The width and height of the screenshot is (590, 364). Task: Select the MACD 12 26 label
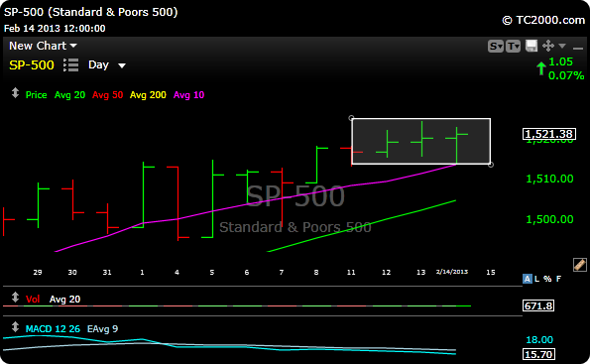tap(53, 329)
